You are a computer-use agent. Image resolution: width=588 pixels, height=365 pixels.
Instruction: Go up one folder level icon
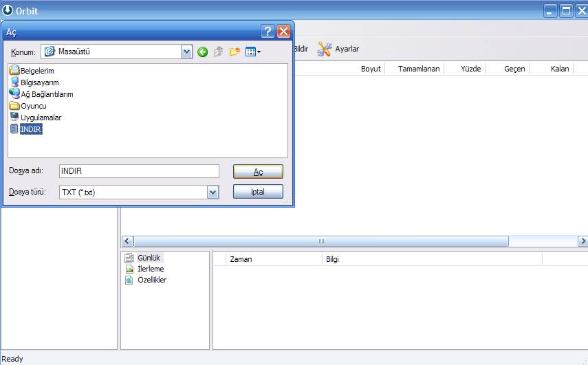(218, 52)
